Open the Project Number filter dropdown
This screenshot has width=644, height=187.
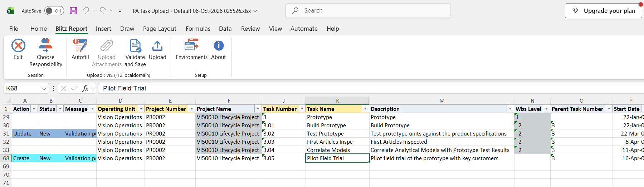(x=192, y=109)
